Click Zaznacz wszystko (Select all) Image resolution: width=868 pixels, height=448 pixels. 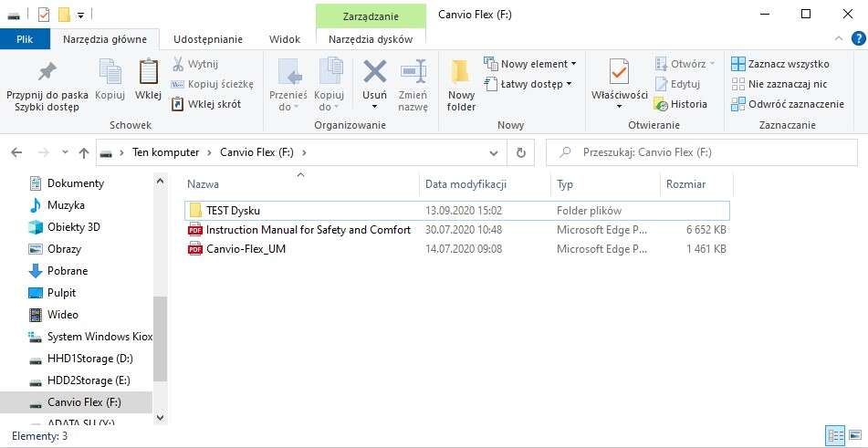click(780, 64)
